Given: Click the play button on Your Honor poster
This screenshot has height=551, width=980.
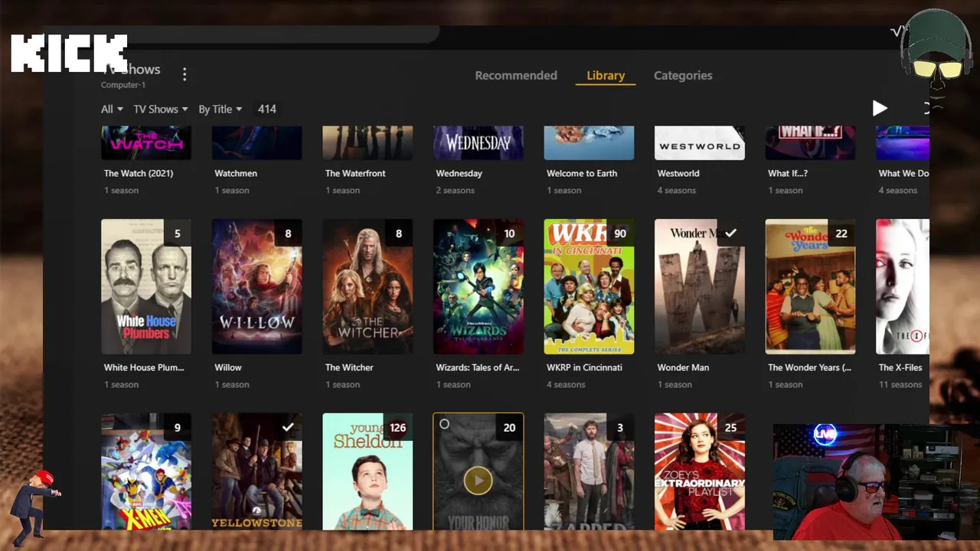Looking at the screenshot, I should coord(478,481).
